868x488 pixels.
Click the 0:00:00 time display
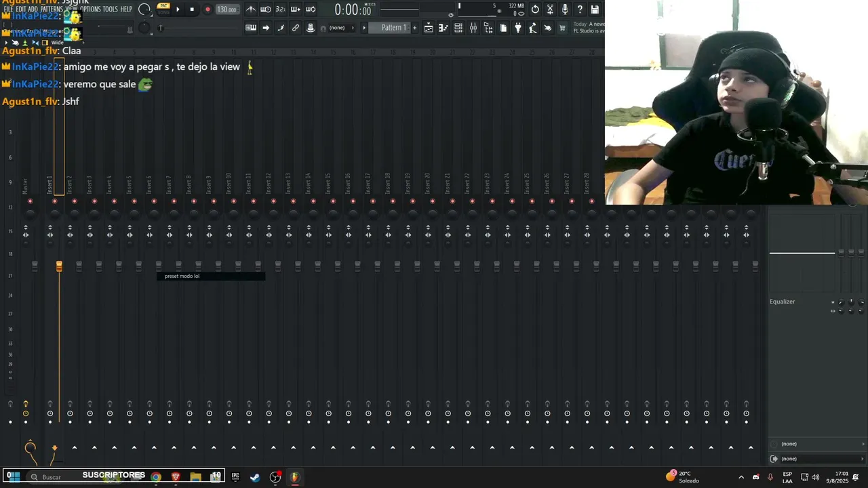point(353,10)
